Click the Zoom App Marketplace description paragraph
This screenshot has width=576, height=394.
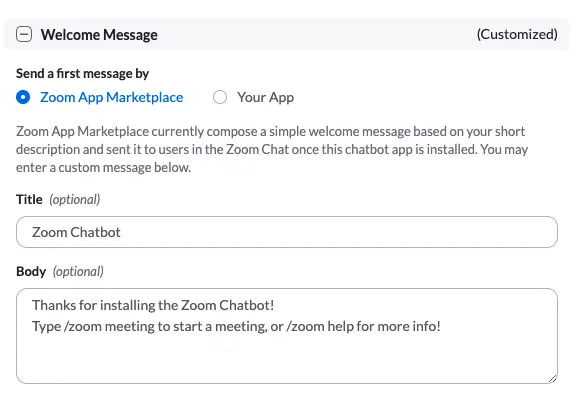pyautogui.click(x=272, y=149)
